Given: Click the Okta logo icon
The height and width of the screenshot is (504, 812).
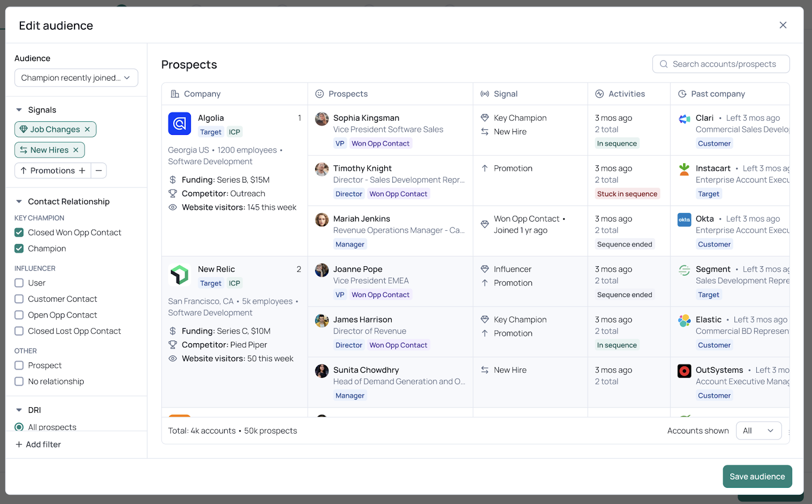Looking at the screenshot, I should pyautogui.click(x=685, y=220).
